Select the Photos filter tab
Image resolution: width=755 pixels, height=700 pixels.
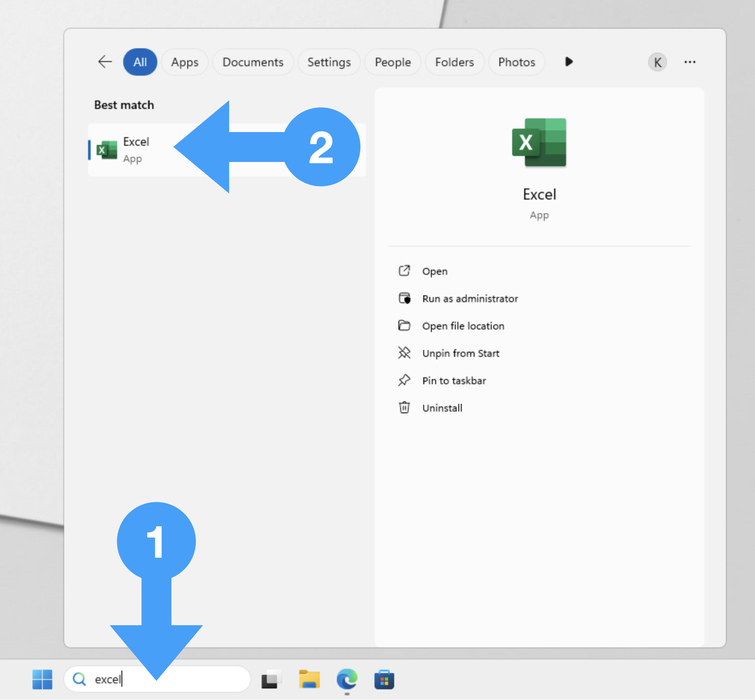[x=516, y=62]
